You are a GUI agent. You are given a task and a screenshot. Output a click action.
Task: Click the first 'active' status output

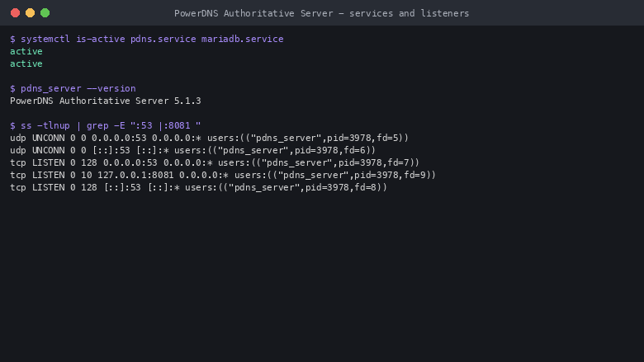click(26, 51)
